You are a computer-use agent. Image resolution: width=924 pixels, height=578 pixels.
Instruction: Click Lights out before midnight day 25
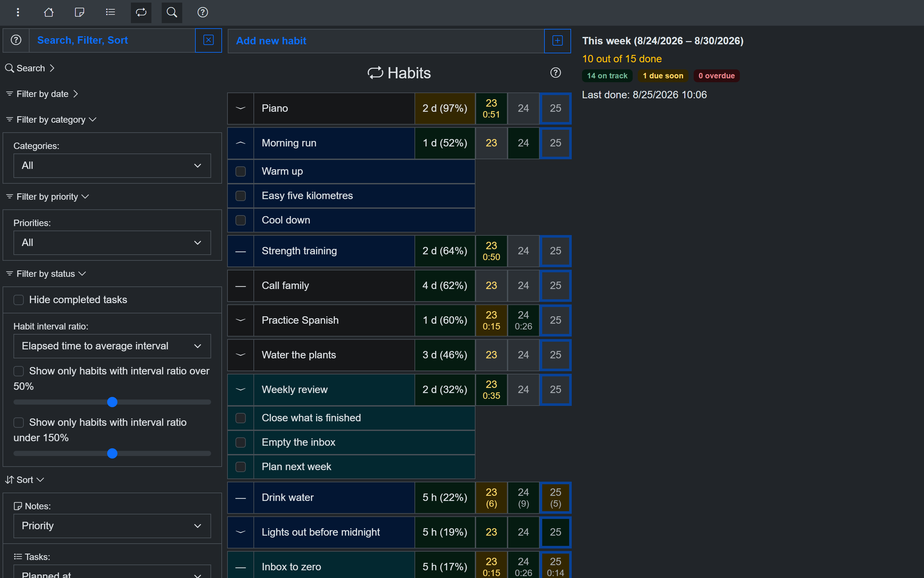556,532
